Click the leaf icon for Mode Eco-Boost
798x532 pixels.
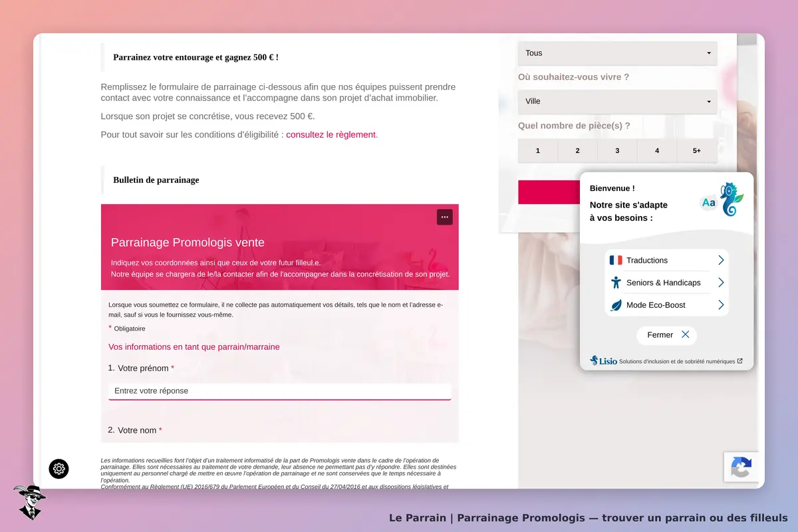pyautogui.click(x=616, y=305)
